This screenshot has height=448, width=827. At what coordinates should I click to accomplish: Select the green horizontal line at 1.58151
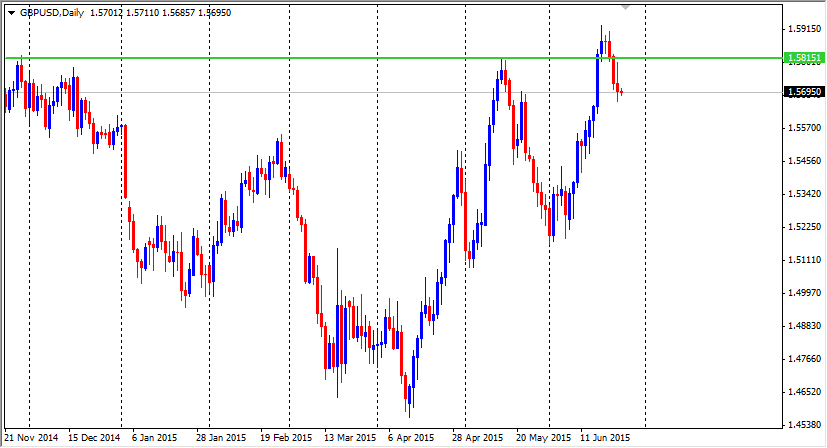[x=393, y=58]
